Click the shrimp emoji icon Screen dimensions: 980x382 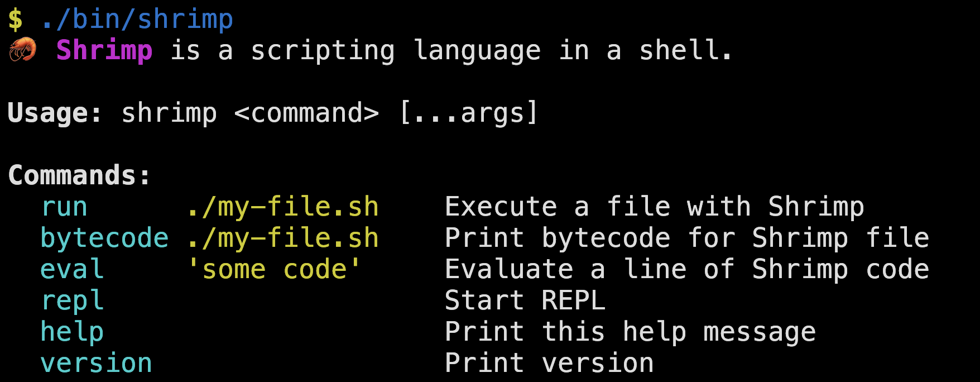[x=23, y=50]
